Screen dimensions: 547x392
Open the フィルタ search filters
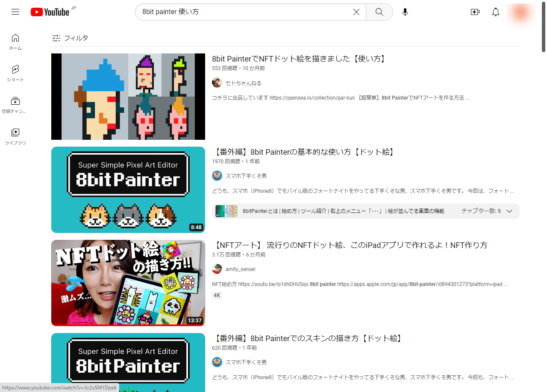(70, 38)
